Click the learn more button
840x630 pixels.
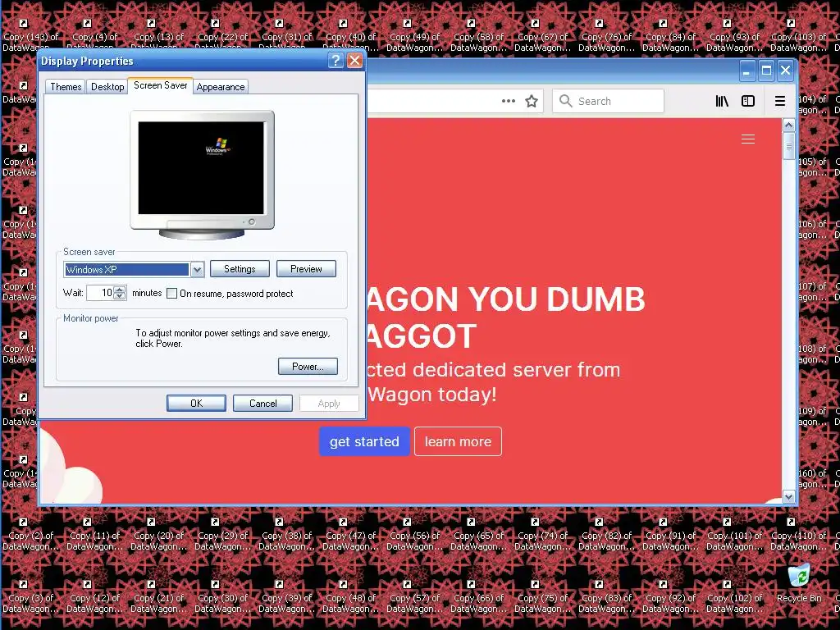point(458,441)
